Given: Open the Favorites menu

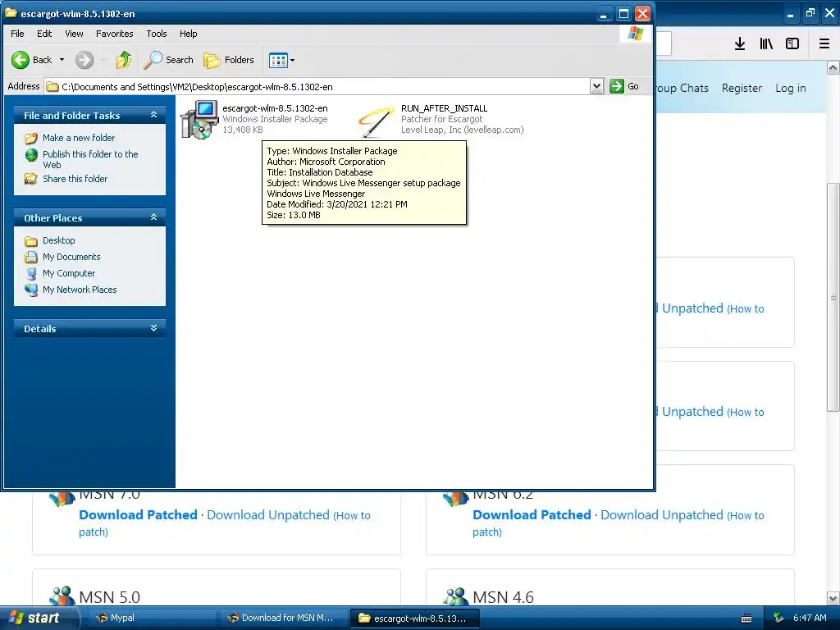Looking at the screenshot, I should coord(115,34).
